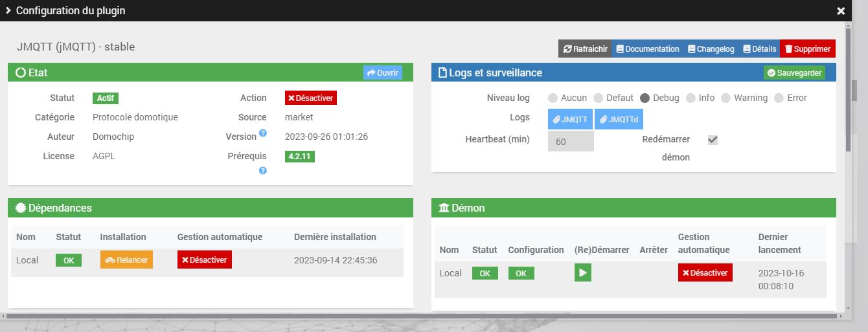Click the help icon under Prérequis
Viewport: 868px width, 332px height.
263,171
